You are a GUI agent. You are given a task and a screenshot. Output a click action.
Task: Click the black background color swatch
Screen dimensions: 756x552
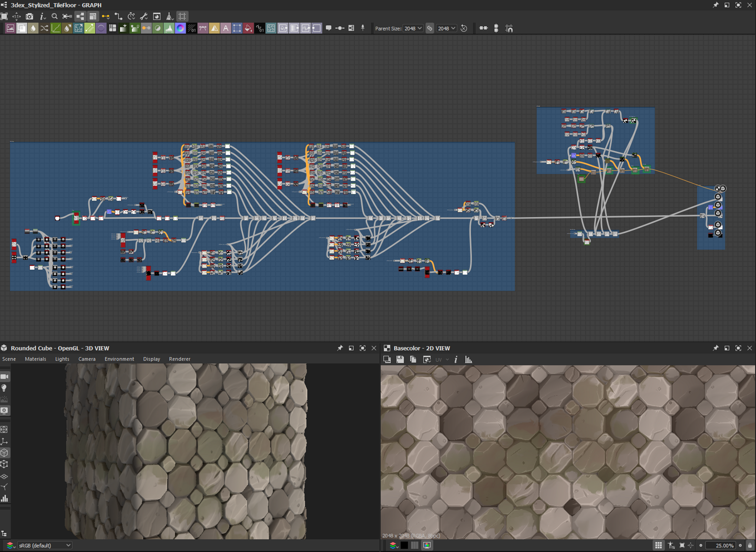[x=404, y=546]
